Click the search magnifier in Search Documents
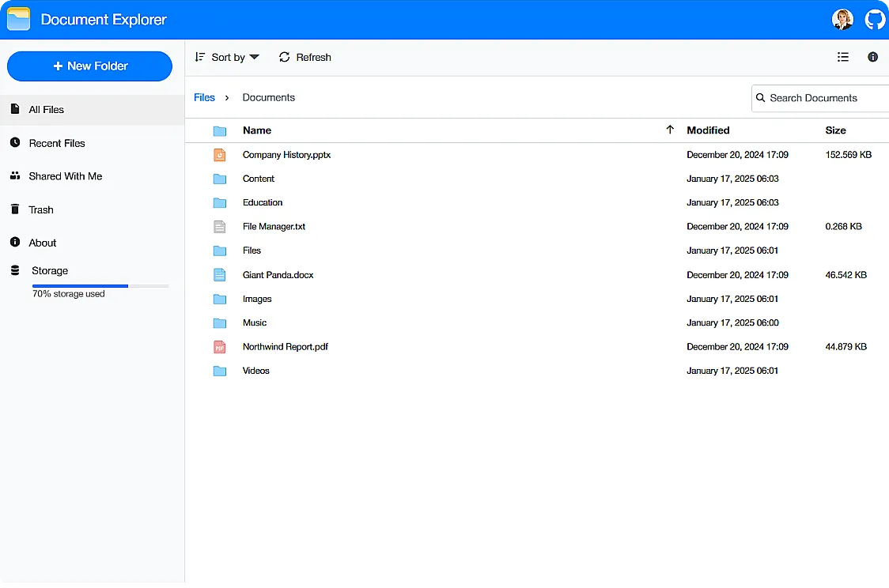Screen dimensions: 889x588 point(761,97)
